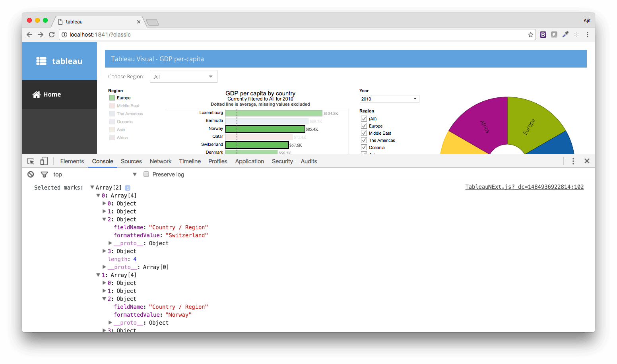Open console filter funnel icon
The width and height of the screenshot is (617, 364).
45,174
